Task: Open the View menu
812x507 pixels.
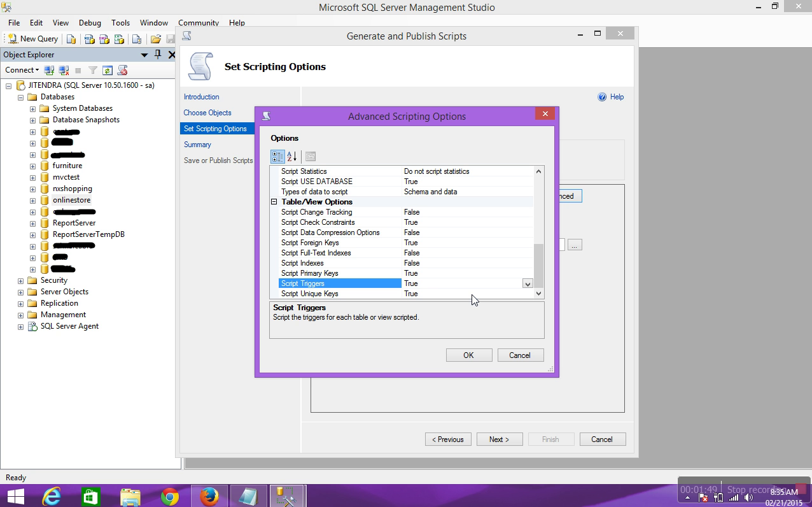Action: [60, 22]
